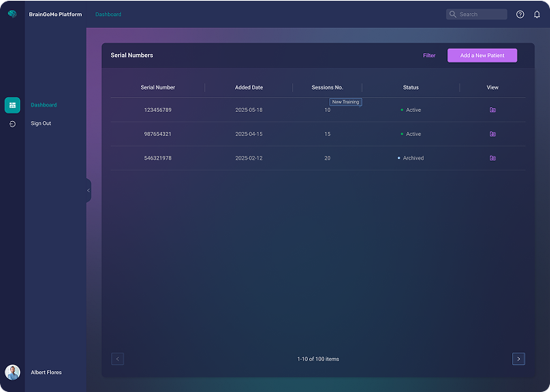View patient folder for serial 546321978
The width and height of the screenshot is (550, 392).
(492, 158)
